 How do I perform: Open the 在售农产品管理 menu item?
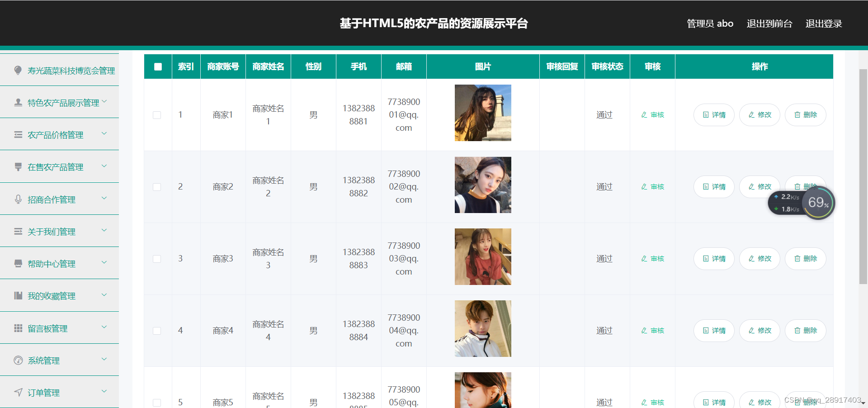tap(59, 167)
